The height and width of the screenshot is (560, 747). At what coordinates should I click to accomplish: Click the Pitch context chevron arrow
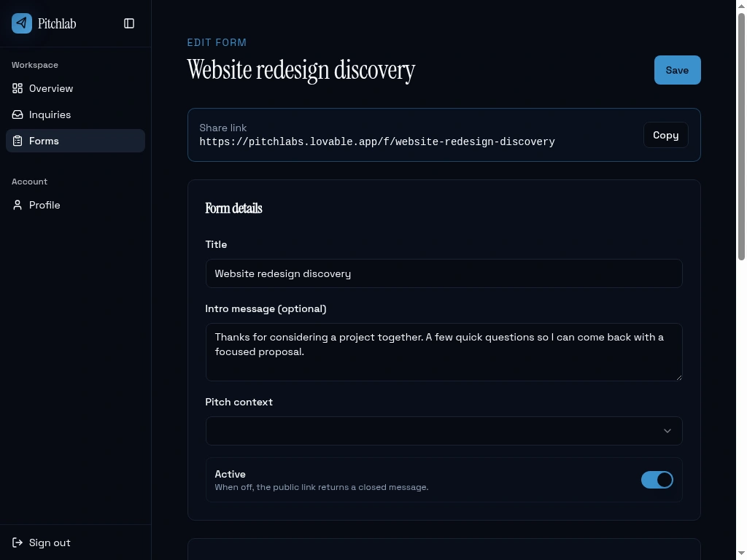point(667,431)
